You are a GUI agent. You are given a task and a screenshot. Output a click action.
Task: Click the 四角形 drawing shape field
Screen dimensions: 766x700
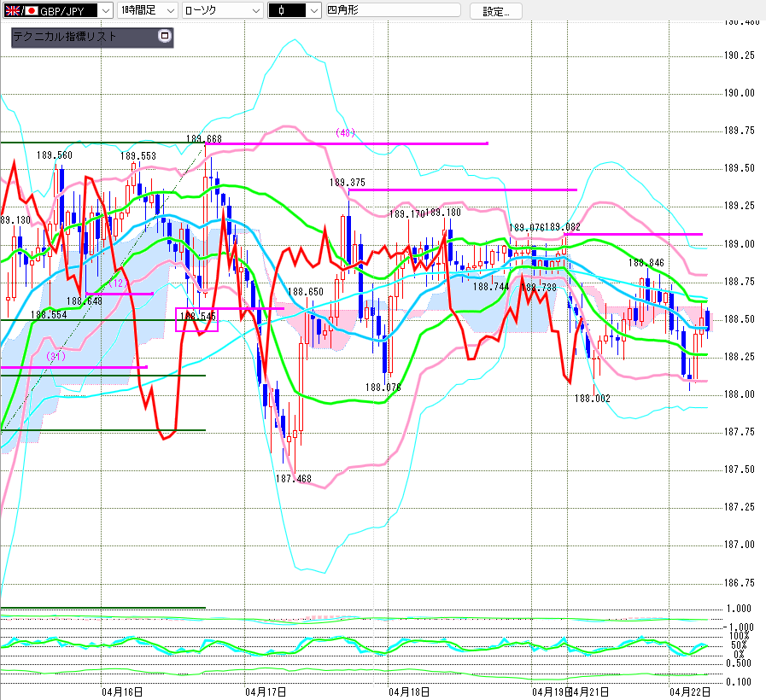coord(394,9)
